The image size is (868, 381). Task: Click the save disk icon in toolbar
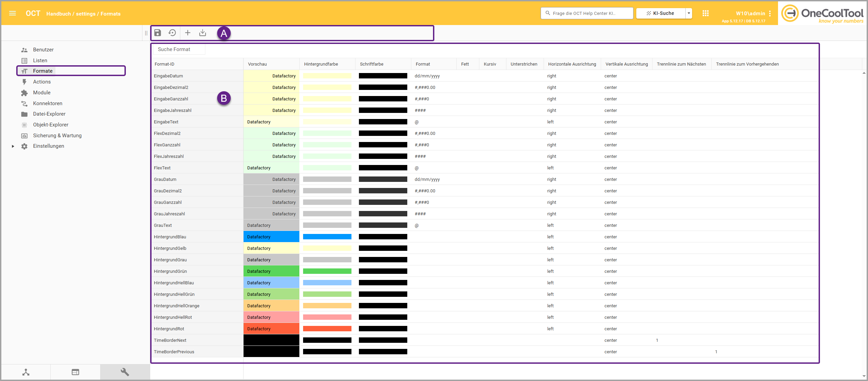[158, 33]
